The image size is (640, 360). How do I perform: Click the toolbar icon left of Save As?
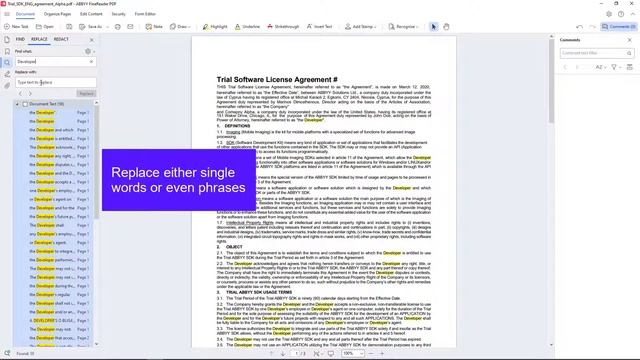point(69,27)
